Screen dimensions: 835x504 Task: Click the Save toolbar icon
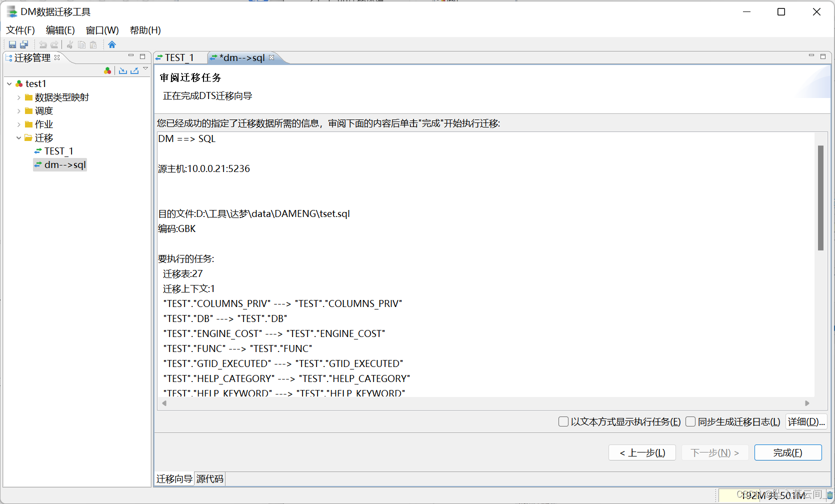point(12,44)
